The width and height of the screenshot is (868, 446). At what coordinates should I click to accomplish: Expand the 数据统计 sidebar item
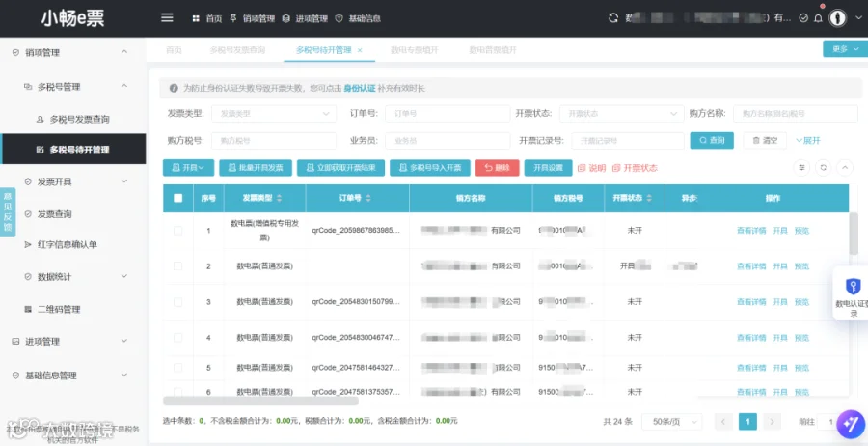tap(124, 276)
